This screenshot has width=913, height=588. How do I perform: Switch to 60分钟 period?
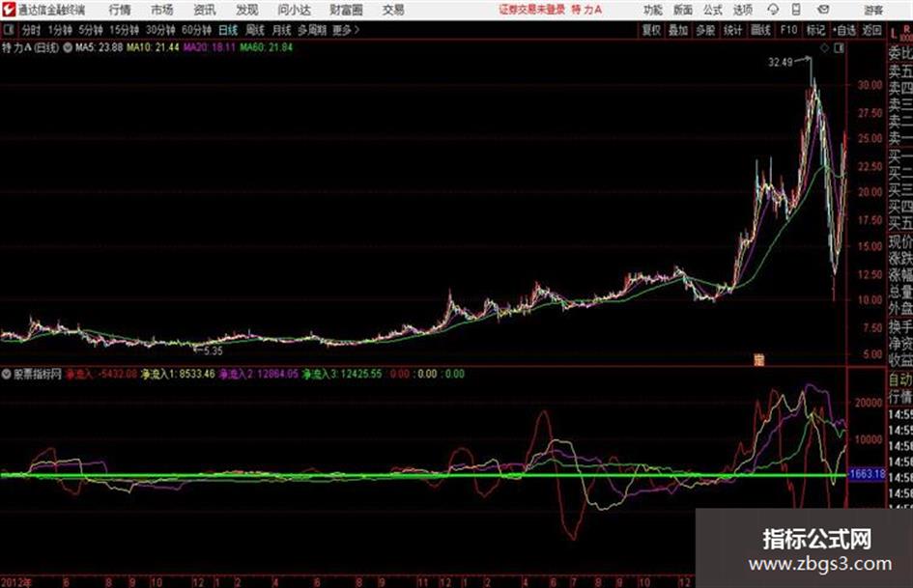196,30
